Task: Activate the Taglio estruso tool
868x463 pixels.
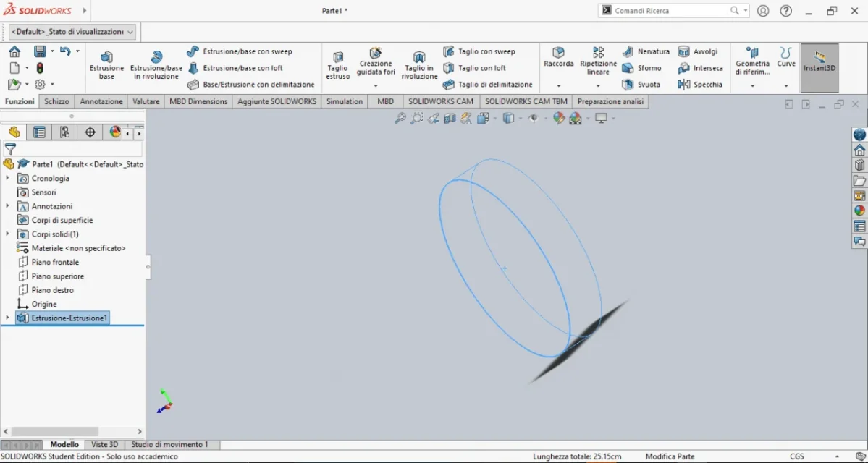Action: (x=337, y=66)
